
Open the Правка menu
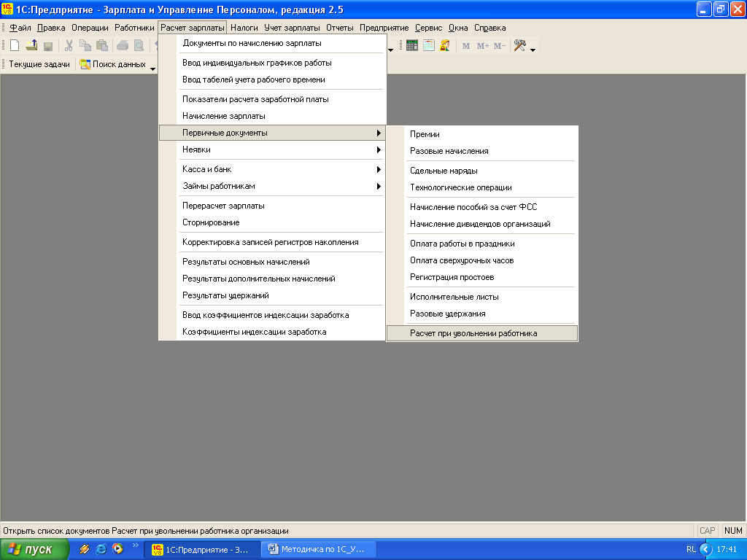pyautogui.click(x=51, y=28)
